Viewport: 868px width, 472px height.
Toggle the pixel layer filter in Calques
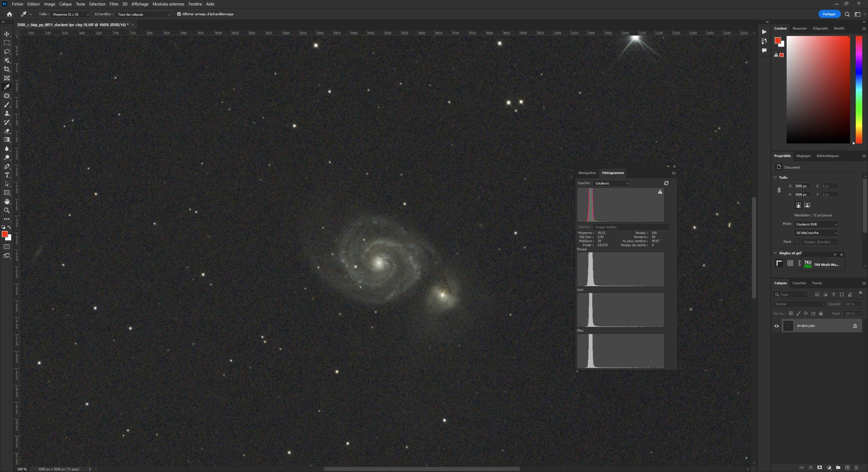(x=817, y=294)
